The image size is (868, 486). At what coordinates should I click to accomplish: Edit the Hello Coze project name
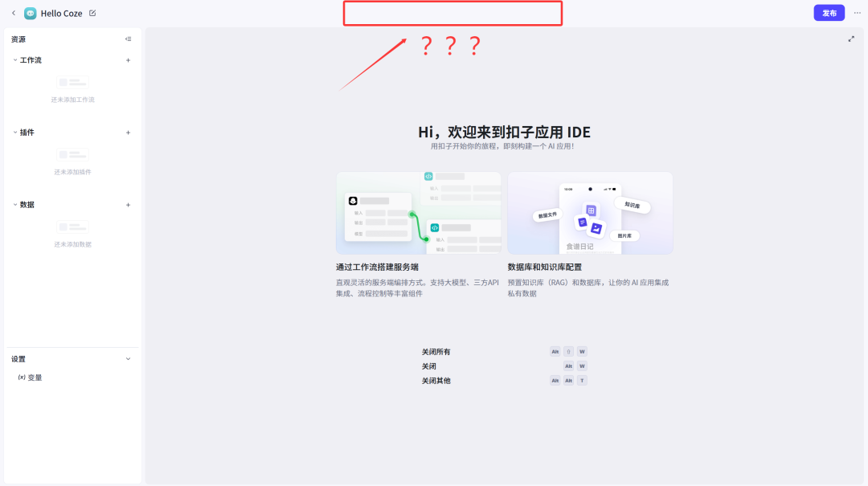[x=92, y=13]
